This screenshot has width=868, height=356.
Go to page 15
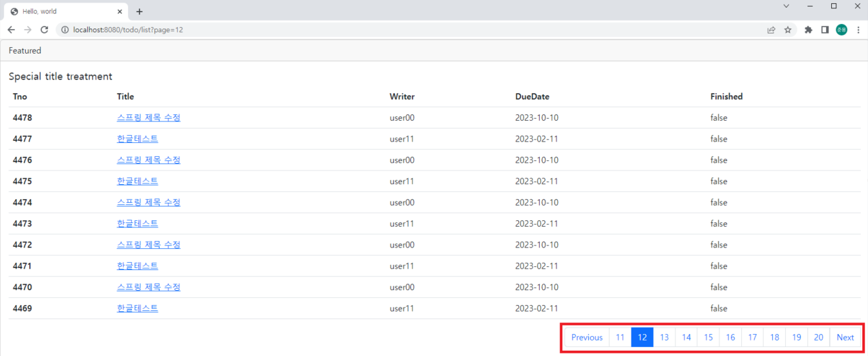(x=708, y=337)
